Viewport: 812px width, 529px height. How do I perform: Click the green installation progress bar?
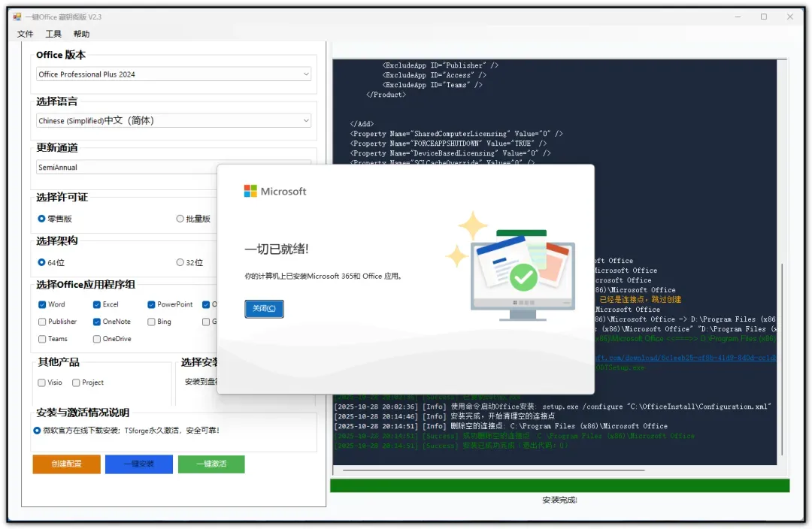click(560, 485)
